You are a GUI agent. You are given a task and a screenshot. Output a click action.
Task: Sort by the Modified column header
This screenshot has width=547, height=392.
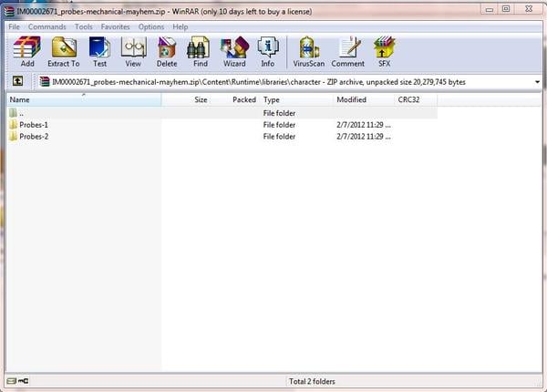364,99
